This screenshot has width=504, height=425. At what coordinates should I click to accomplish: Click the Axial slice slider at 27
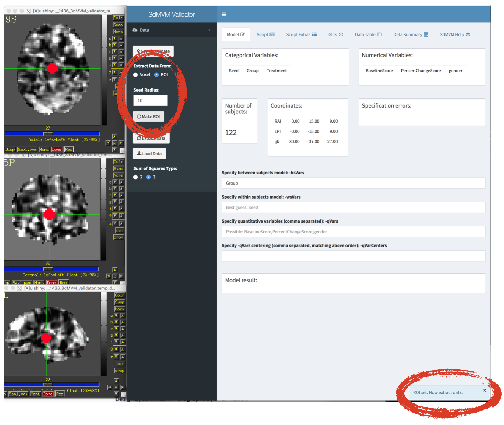(48, 134)
